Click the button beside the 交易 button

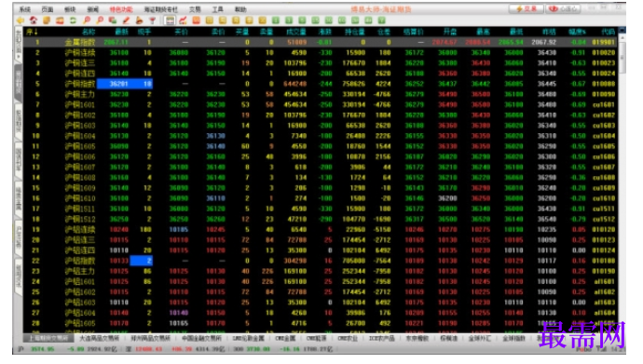563,8
